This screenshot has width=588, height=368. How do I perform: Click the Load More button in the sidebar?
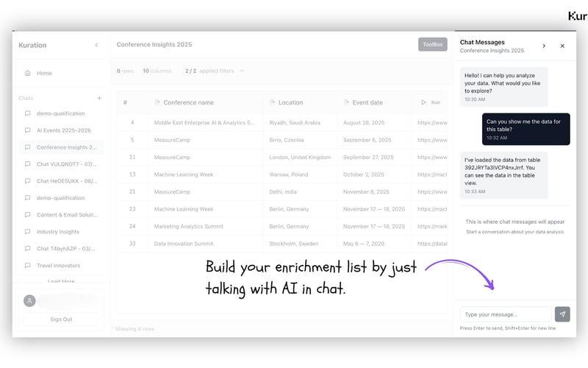pyautogui.click(x=61, y=281)
